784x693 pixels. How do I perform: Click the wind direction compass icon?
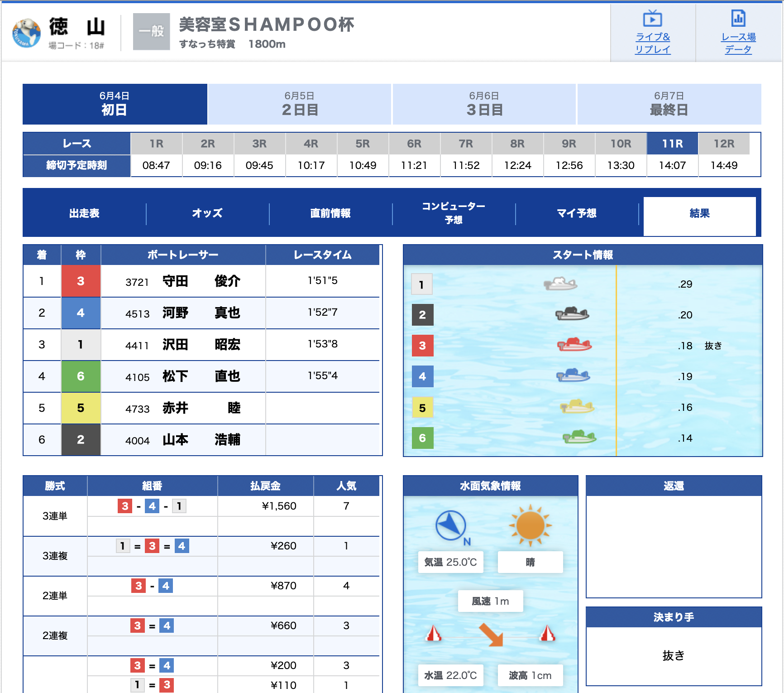pos(450,525)
